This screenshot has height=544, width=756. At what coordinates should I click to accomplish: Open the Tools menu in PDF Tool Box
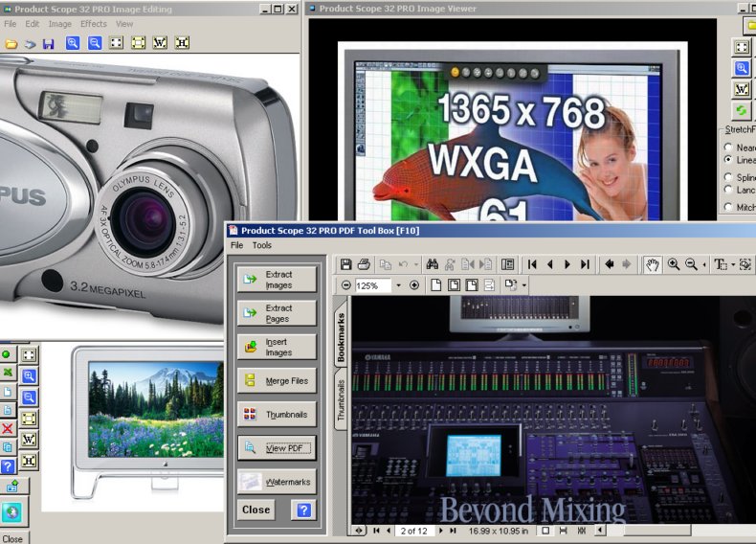262,245
